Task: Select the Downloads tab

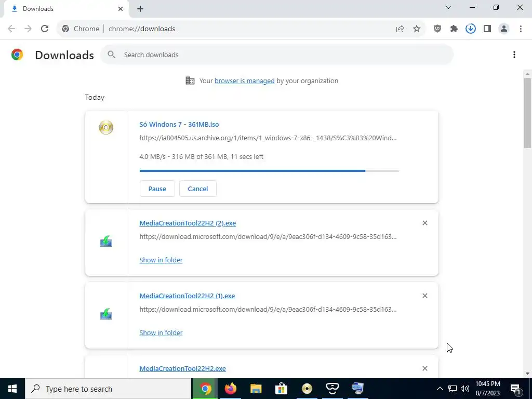Action: coord(66,9)
